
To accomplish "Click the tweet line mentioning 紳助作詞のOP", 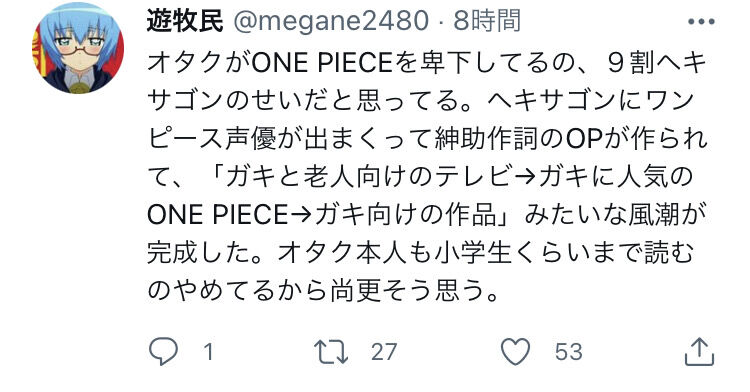I will coord(427,139).
